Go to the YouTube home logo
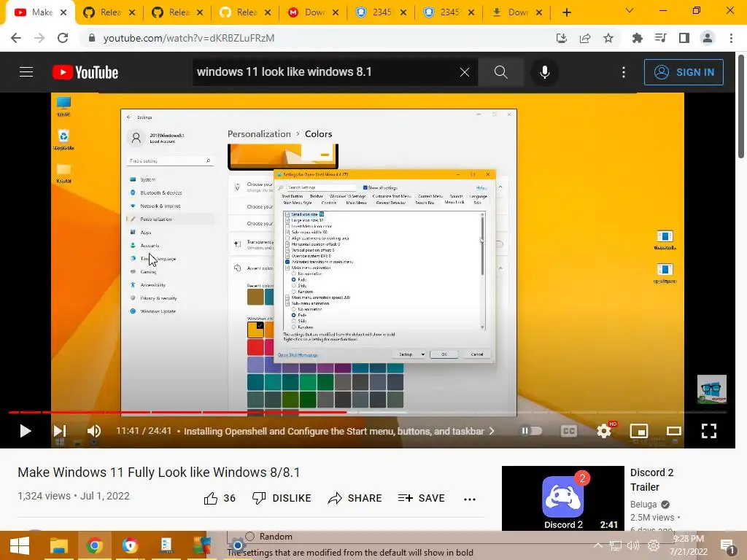This screenshot has width=747, height=560. (85, 72)
